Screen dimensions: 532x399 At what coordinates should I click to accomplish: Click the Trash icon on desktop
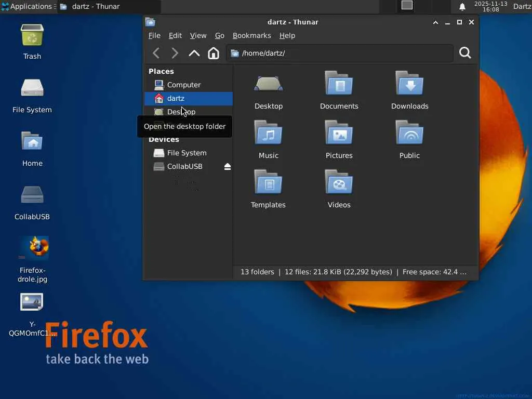click(32, 42)
